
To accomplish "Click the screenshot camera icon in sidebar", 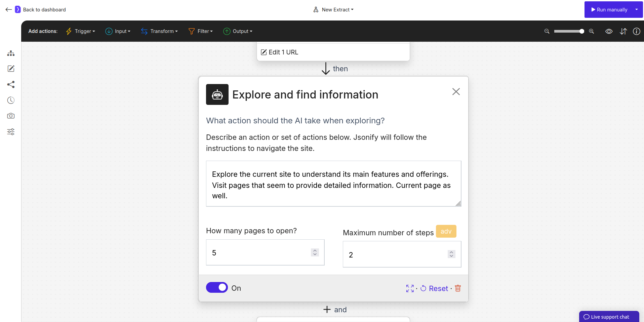I will 11,116.
